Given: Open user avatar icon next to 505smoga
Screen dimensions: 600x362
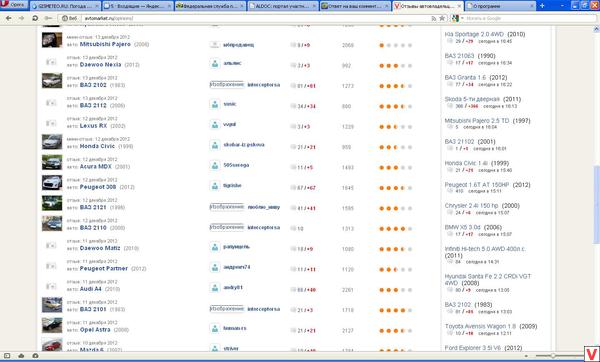Looking at the screenshot, I should coord(215,165).
